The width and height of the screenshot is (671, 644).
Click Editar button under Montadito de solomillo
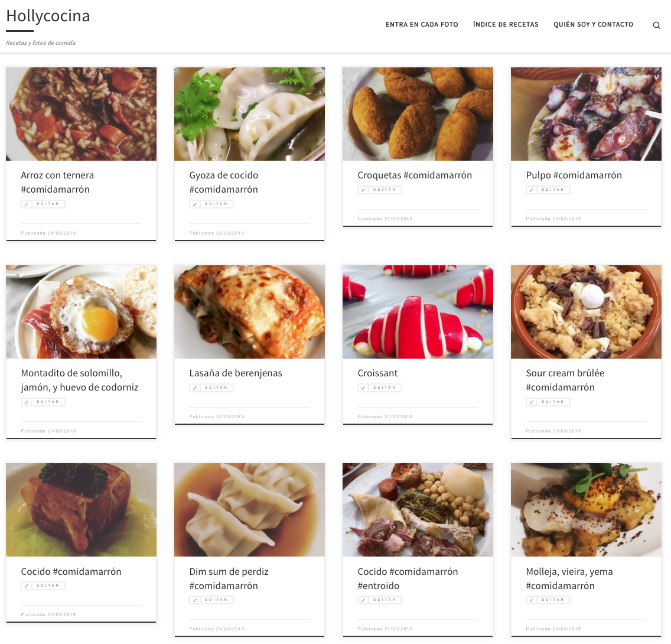click(x=43, y=402)
